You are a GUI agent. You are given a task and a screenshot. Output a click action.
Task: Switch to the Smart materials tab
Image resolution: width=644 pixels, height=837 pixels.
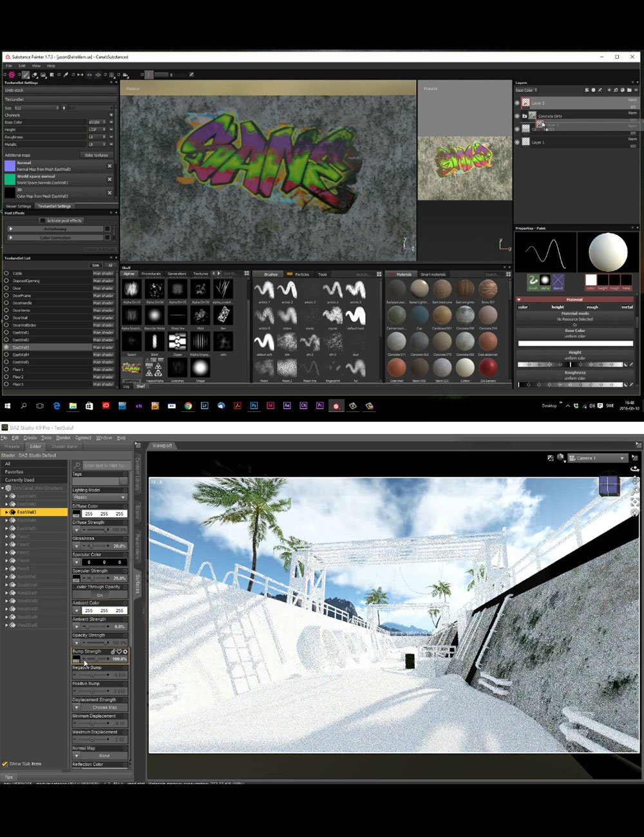(x=433, y=274)
